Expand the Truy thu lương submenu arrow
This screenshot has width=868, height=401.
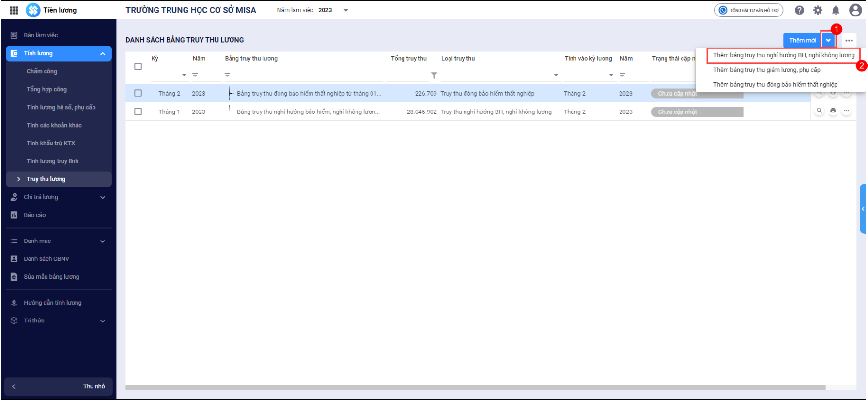(x=18, y=179)
